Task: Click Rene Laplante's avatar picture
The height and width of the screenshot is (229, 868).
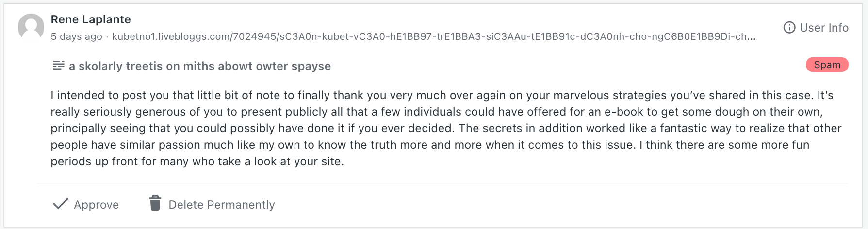Action: coord(31,27)
